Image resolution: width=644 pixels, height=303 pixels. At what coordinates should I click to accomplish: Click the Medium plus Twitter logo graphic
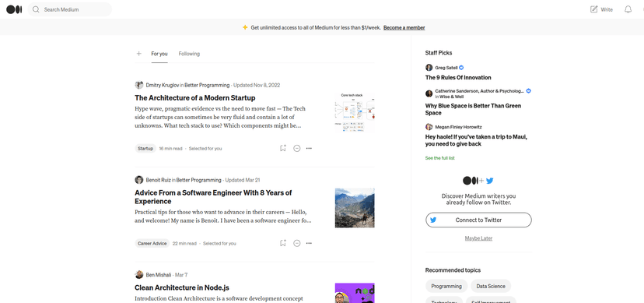[478, 181]
